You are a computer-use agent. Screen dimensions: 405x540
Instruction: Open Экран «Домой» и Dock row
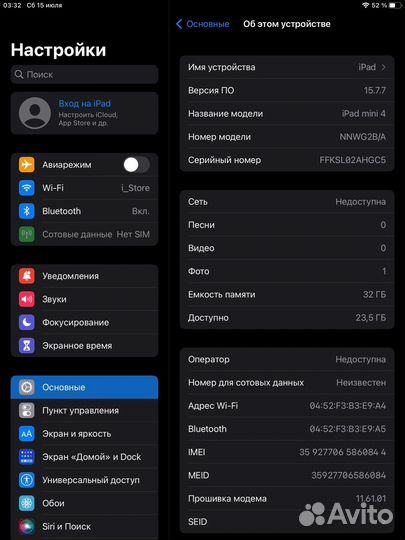[x=84, y=457]
